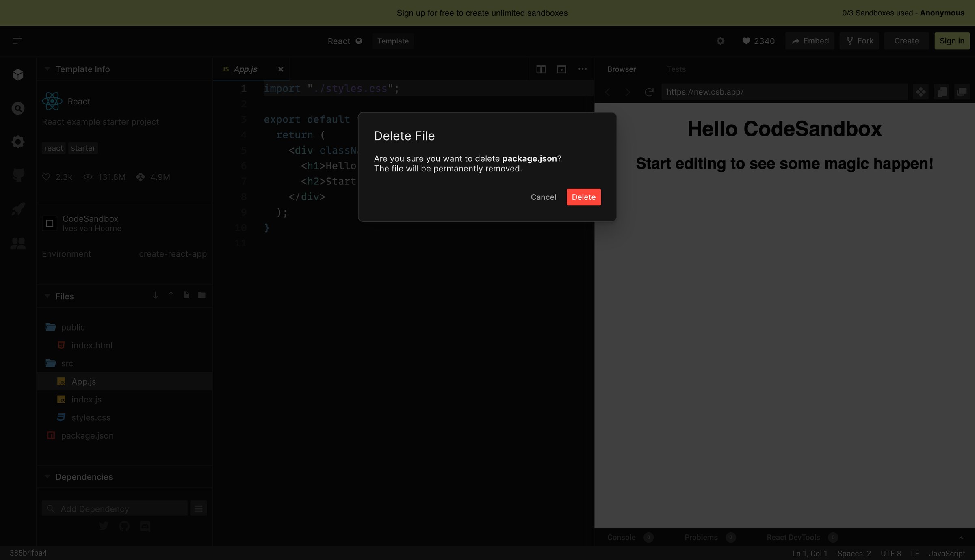Click the overlapping-pages icon beside the URL bar
Screen dimensions: 975x560
point(942,92)
